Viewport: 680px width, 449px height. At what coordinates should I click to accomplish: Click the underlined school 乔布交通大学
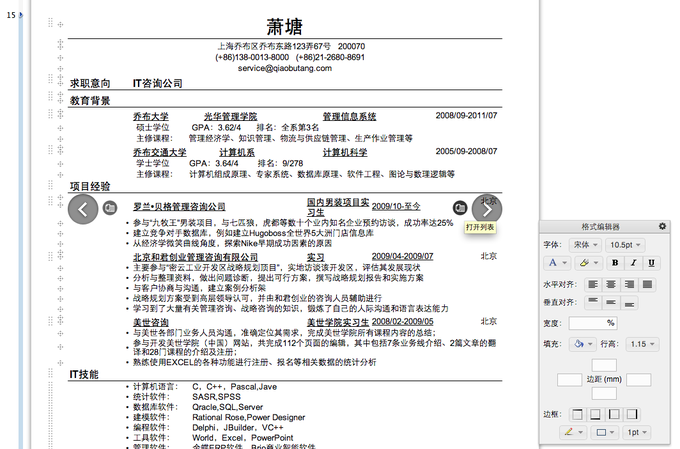pyautogui.click(x=160, y=153)
